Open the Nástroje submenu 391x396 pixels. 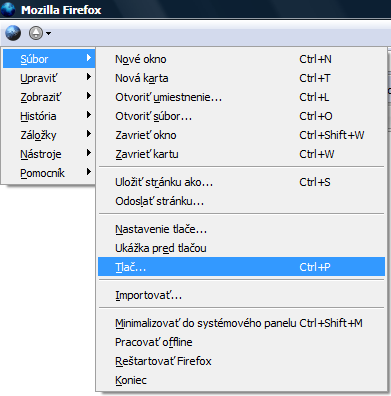(49, 154)
